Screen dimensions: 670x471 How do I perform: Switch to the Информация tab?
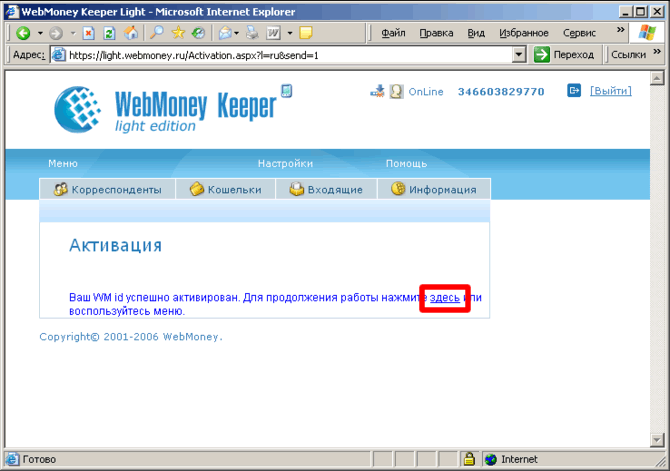(434, 189)
